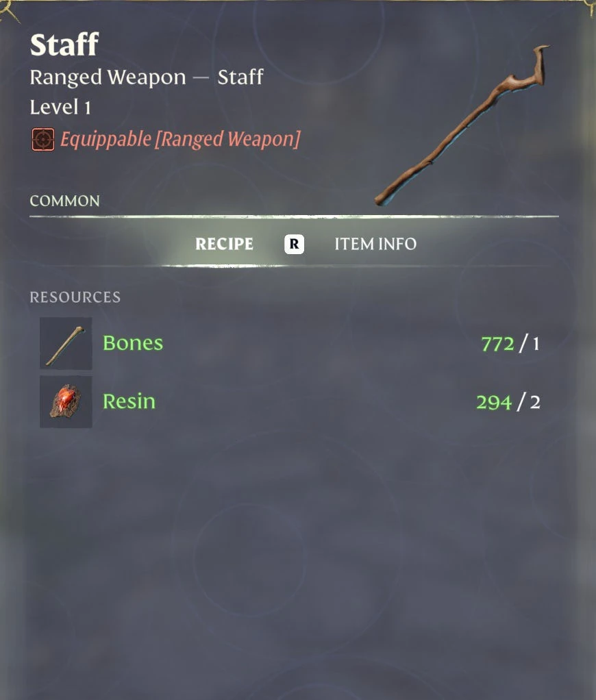Click the Equippable Ranged Weapon label
The width and height of the screenshot is (596, 700).
point(180,139)
